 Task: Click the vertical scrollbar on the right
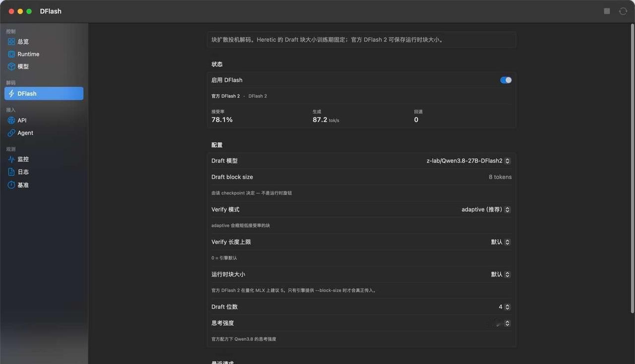632,169
